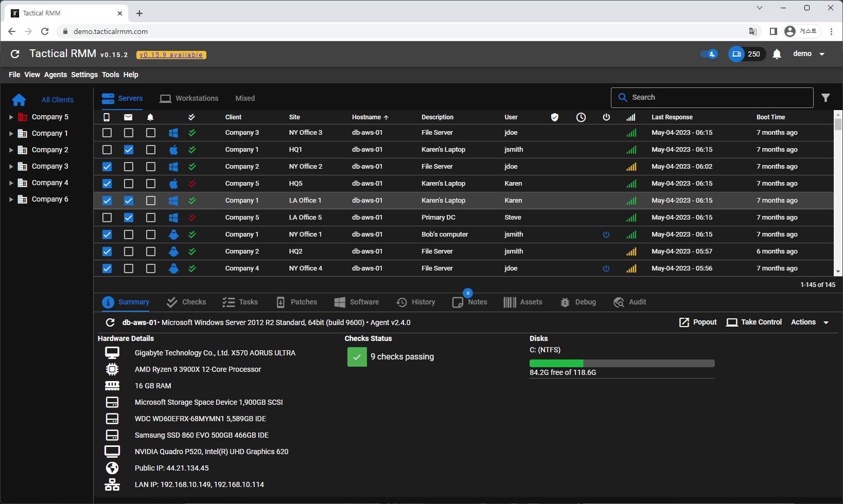The image size is (843, 504).
Task: Click the dashboard alert bell column header
Action: click(x=150, y=117)
